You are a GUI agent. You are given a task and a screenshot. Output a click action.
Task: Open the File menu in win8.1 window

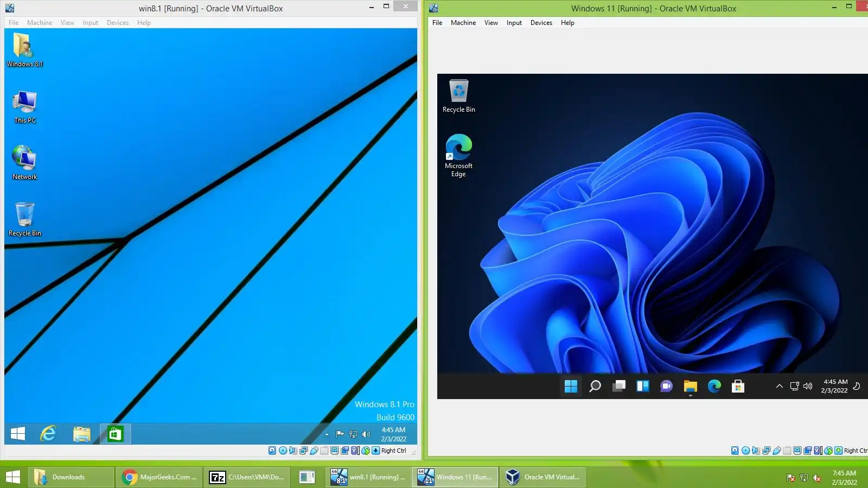14,23
